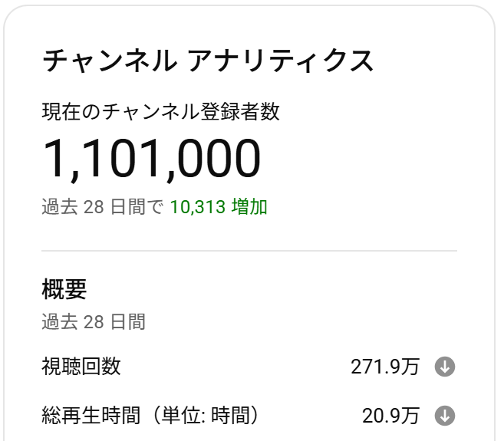Click the 登録者数 part of subscriber label
Screen dimensions: 504x441
pyautogui.click(x=240, y=111)
